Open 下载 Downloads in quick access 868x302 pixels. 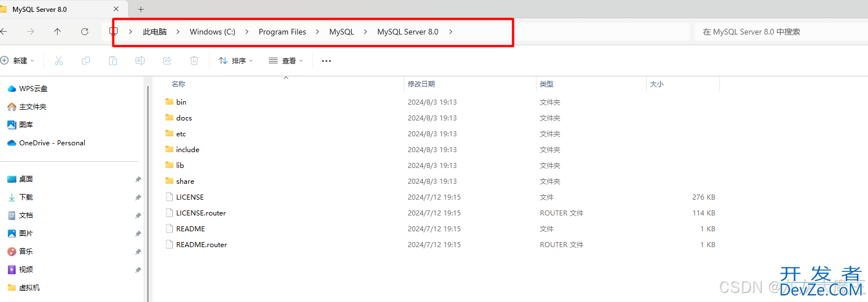click(20, 197)
